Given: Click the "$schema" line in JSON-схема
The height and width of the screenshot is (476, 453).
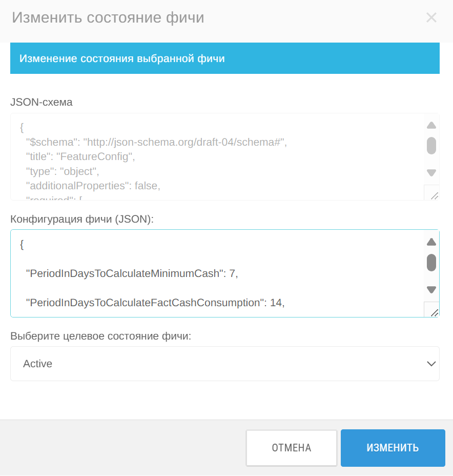Looking at the screenshot, I should pyautogui.click(x=156, y=142).
